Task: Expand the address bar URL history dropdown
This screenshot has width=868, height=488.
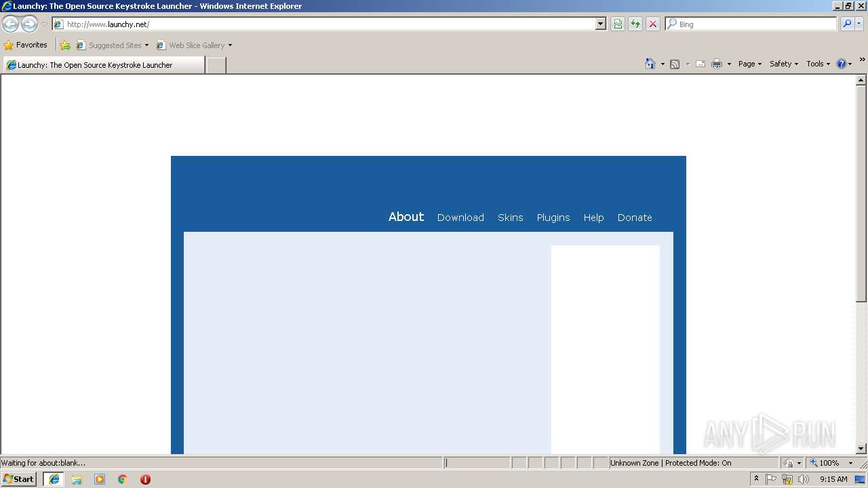Action: point(600,24)
